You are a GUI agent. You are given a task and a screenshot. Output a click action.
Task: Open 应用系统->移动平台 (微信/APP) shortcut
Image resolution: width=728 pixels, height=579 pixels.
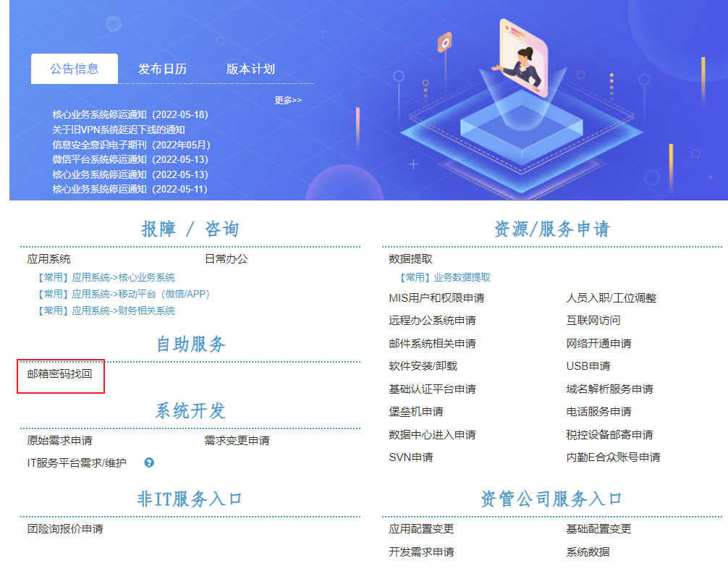pos(124,294)
